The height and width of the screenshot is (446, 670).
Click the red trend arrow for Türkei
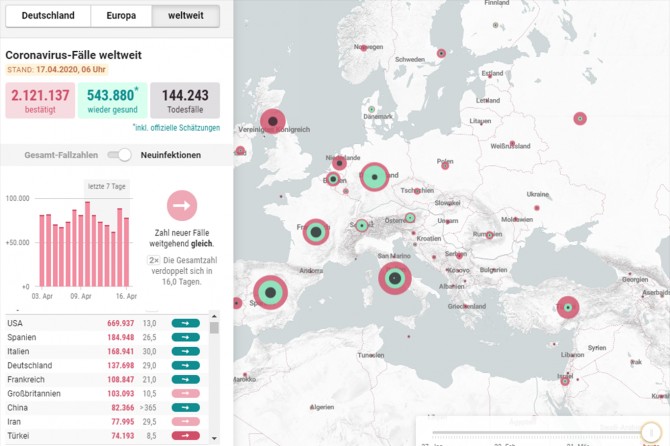186,436
